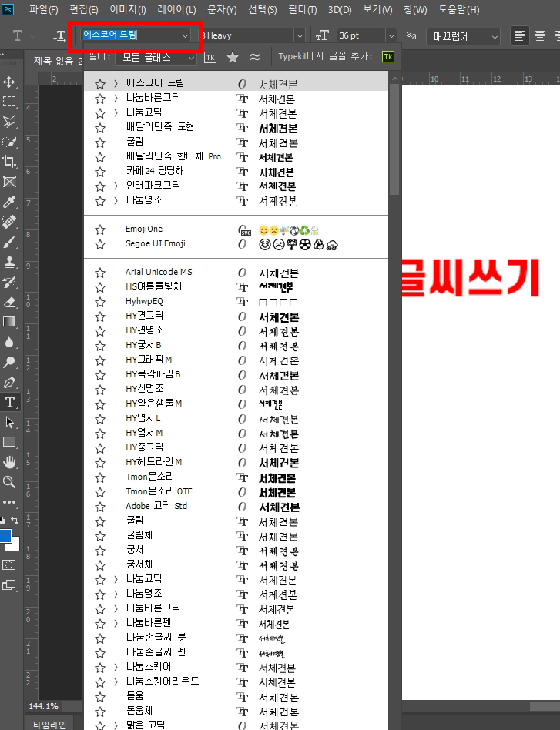Toggle text orientation in options bar

coord(59,35)
